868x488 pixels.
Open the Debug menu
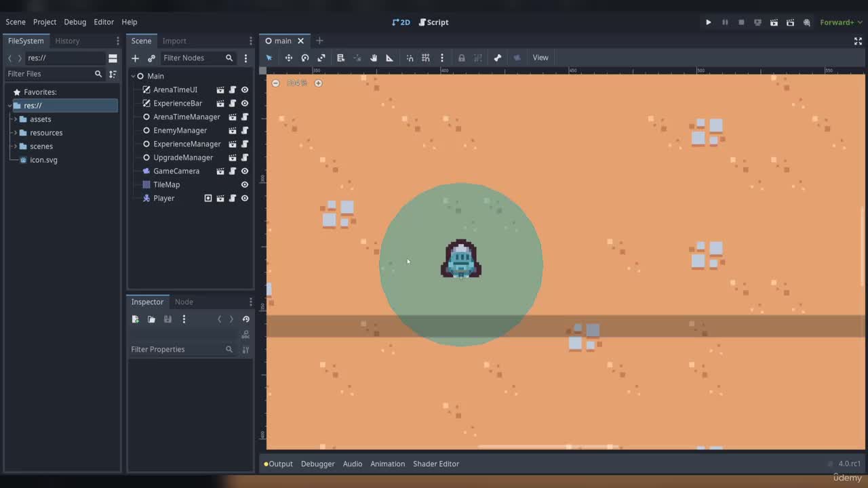coord(75,22)
